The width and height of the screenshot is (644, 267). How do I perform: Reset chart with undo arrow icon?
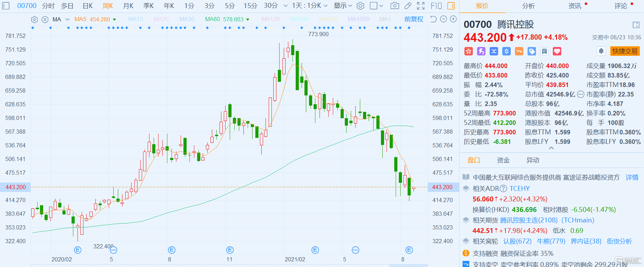coord(434,19)
